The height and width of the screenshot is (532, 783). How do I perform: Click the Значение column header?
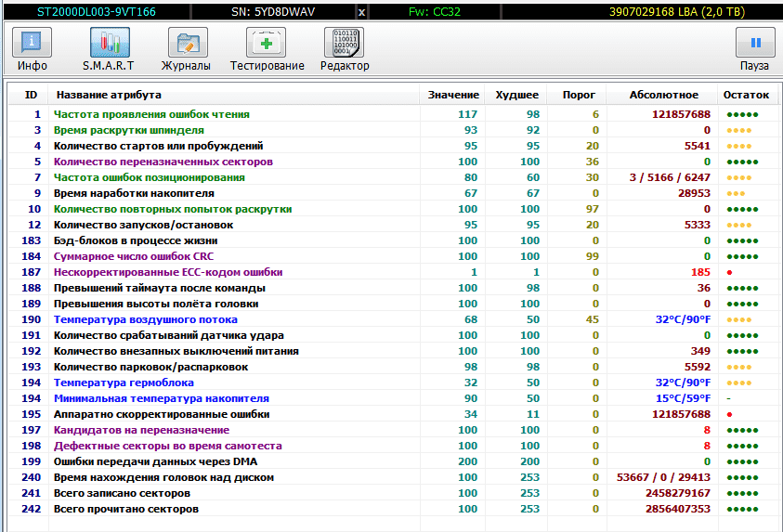pyautogui.click(x=453, y=95)
